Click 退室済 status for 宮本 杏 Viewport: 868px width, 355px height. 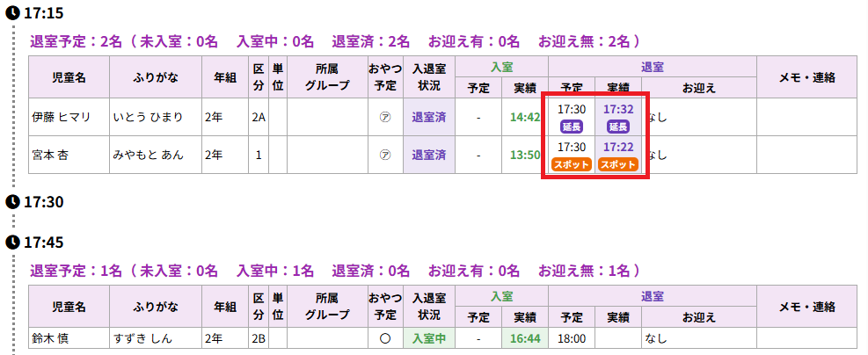(x=429, y=156)
